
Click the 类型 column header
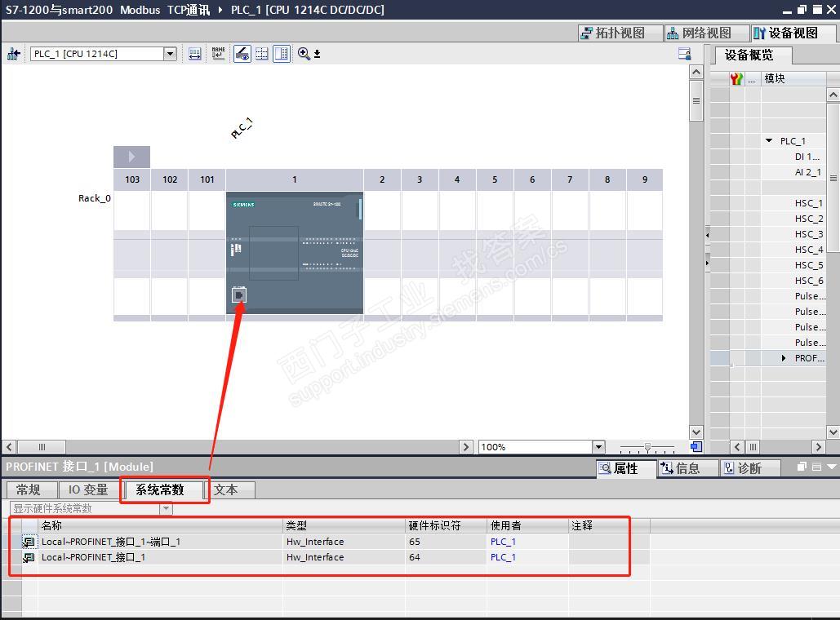click(x=344, y=525)
